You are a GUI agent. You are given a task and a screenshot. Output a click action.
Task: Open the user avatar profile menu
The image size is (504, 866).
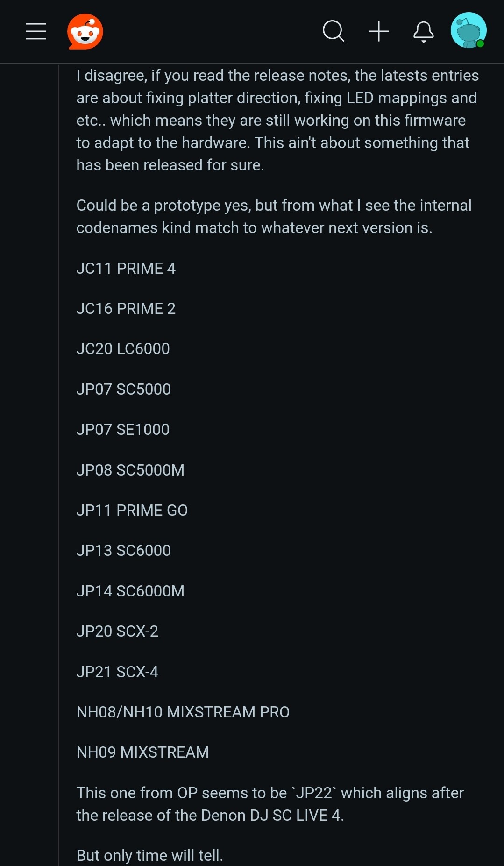tap(469, 30)
